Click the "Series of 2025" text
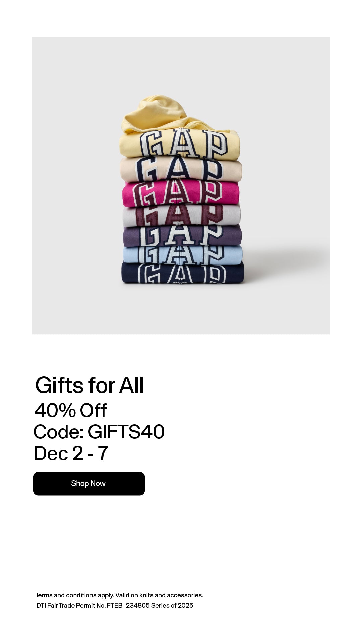The width and height of the screenshot is (362, 644). [x=172, y=605]
